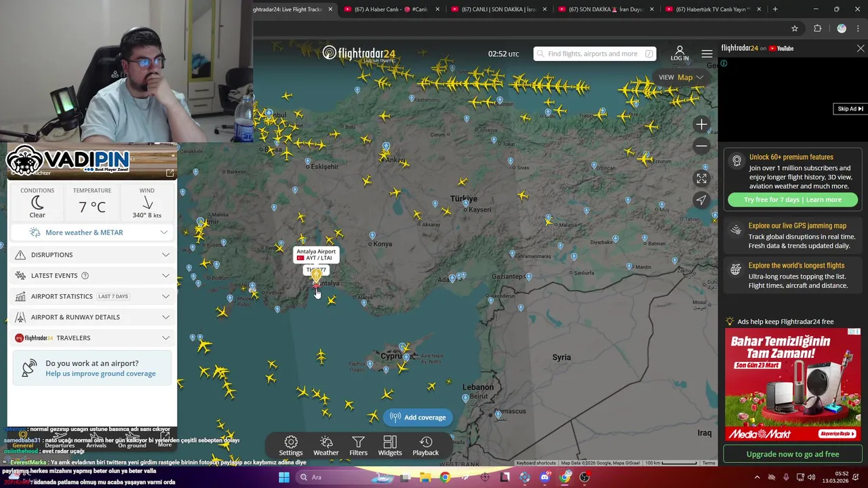This screenshot has width=868, height=488.
Task: Click Skip Ad on the video
Action: click(850, 109)
